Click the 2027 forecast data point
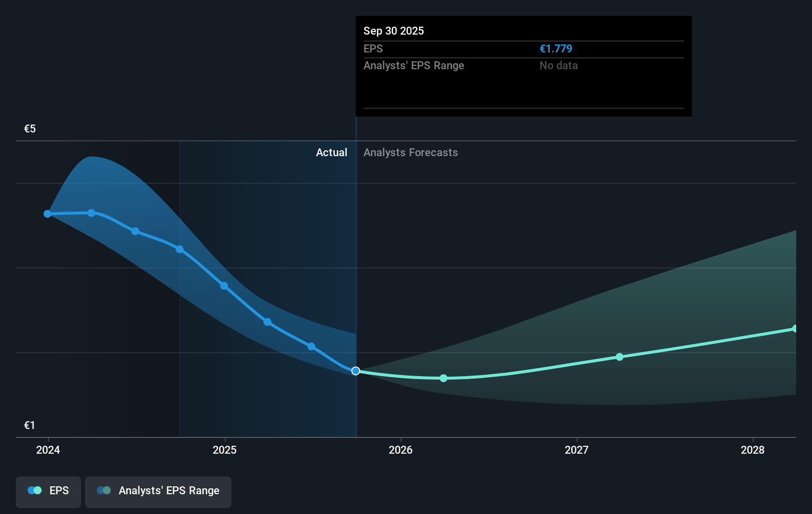The width and height of the screenshot is (812, 514). 620,357
